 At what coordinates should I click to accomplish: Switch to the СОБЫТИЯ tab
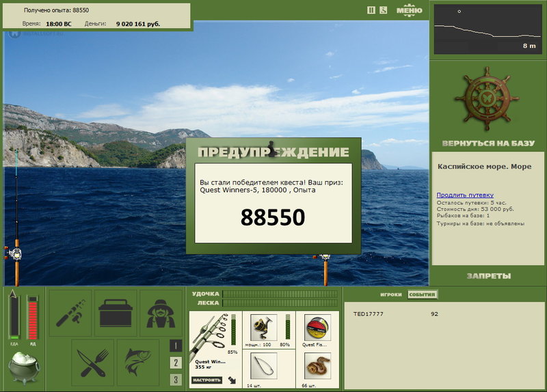point(422,294)
